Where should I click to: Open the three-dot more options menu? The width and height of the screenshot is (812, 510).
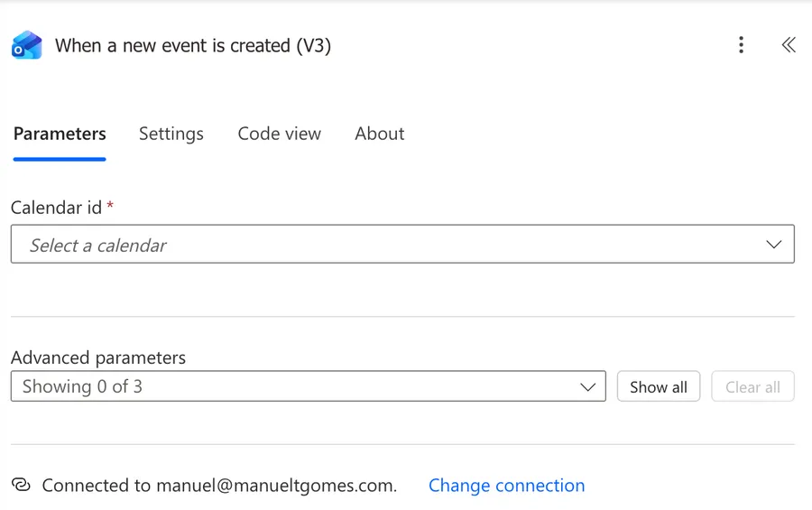point(741,45)
